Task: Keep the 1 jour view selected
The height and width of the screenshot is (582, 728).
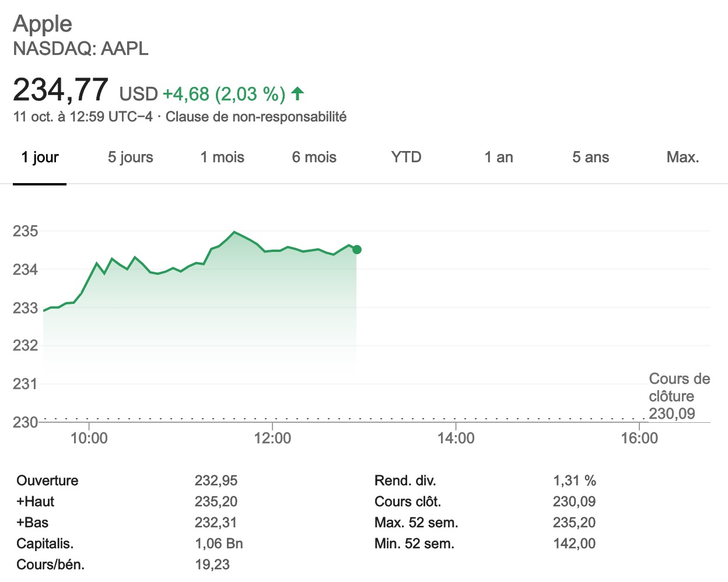Action: [39, 157]
